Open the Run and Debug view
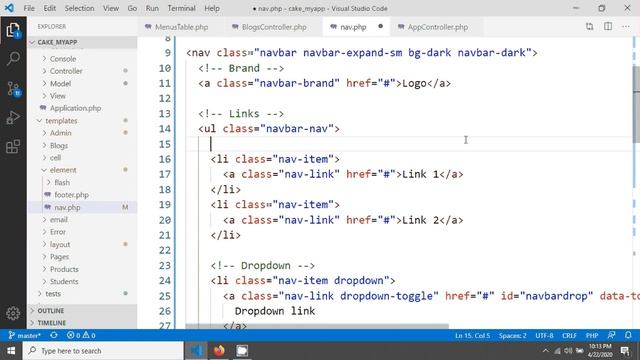This screenshot has width=640, height=360. coord(13,118)
